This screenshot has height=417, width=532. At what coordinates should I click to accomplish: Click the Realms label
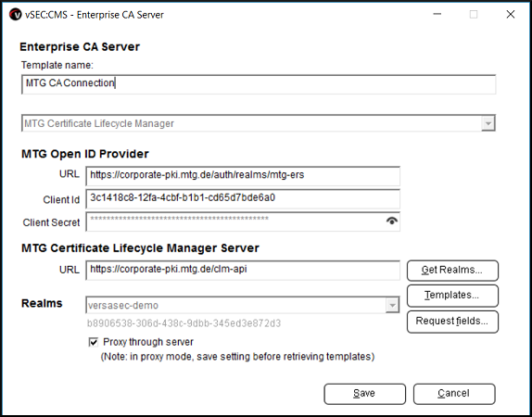click(42, 303)
